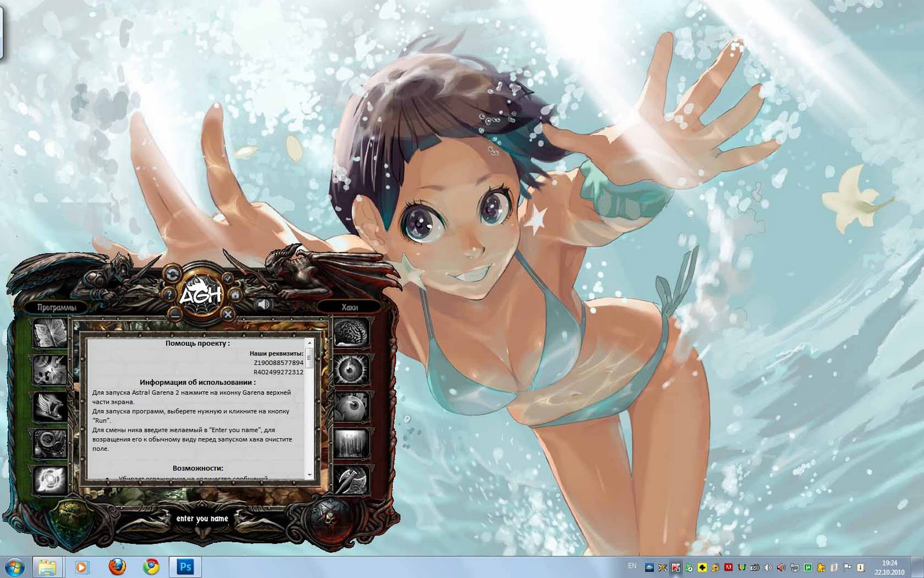Select the glowing orb program icon
Screen dimensions: 924x578
tap(50, 480)
